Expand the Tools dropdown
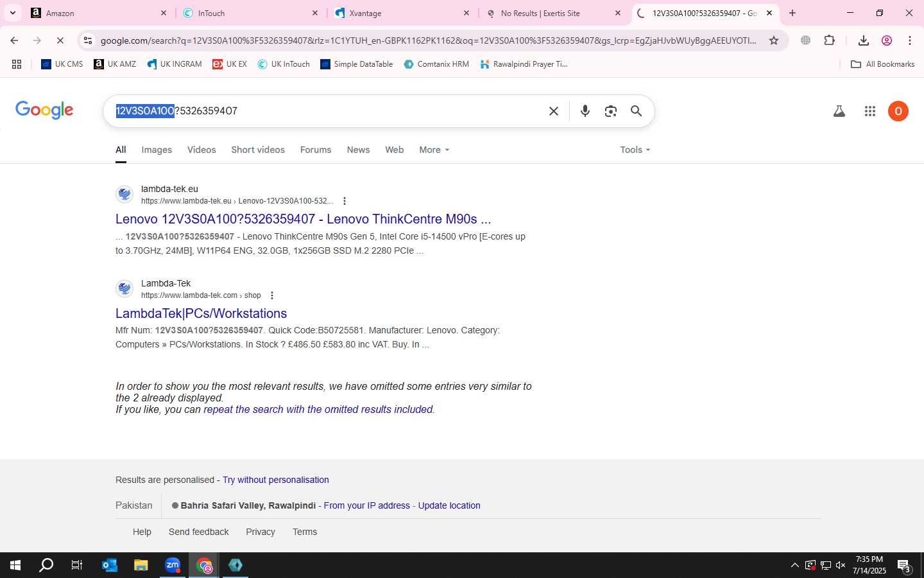 pos(635,150)
